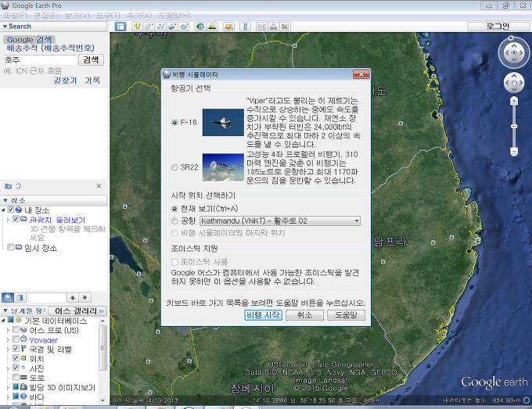Toggle the 사진 layer checkbox
The height and width of the screenshot is (409, 532).
16,368
